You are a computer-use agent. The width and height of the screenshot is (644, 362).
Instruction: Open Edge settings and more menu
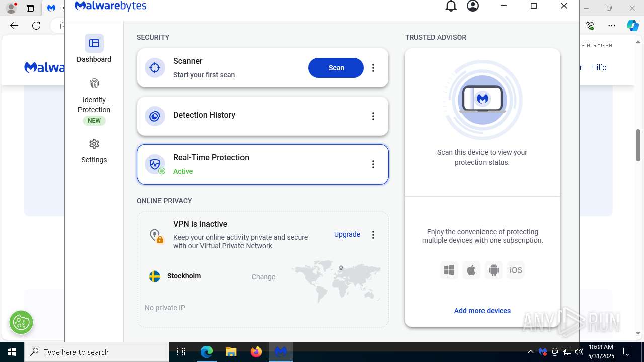tap(612, 26)
